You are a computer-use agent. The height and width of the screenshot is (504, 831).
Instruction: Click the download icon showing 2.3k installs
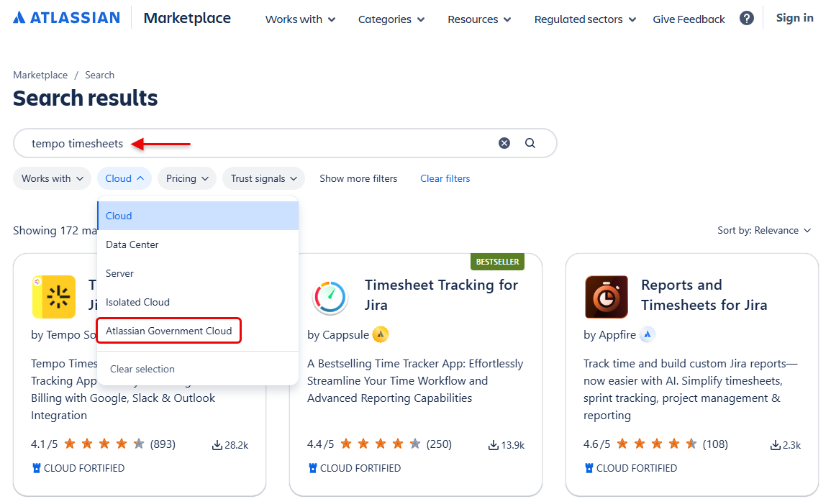click(776, 445)
